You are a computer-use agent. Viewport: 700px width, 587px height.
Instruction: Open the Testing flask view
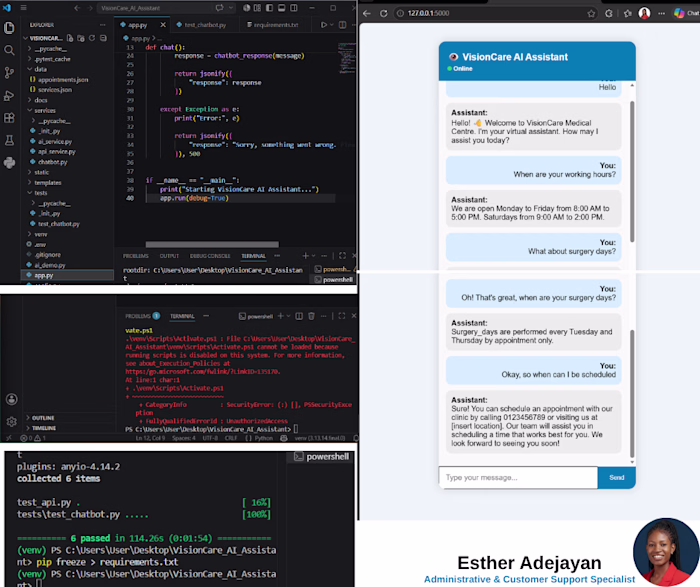point(9,141)
